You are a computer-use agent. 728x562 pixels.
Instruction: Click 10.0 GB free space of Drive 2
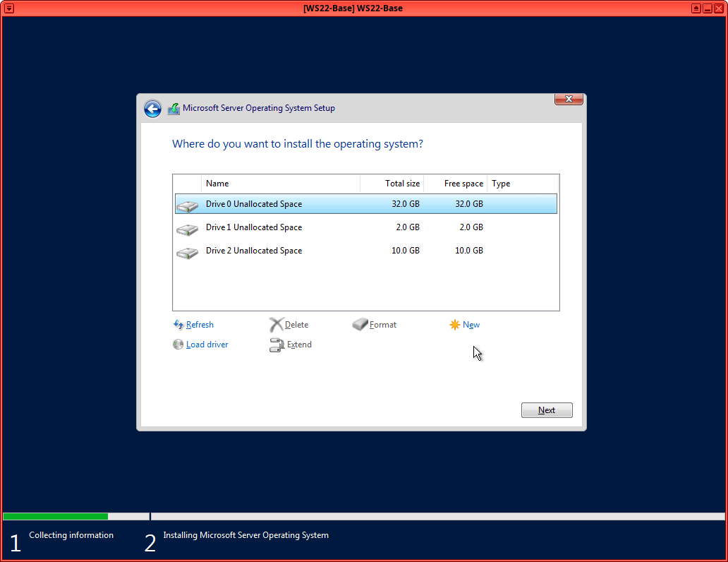(x=469, y=250)
